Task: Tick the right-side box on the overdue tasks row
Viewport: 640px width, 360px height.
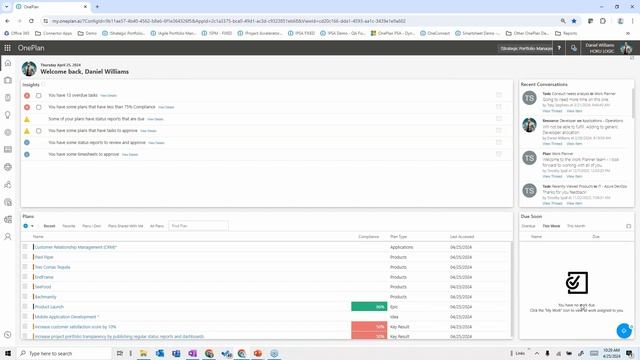Action: 499,95
